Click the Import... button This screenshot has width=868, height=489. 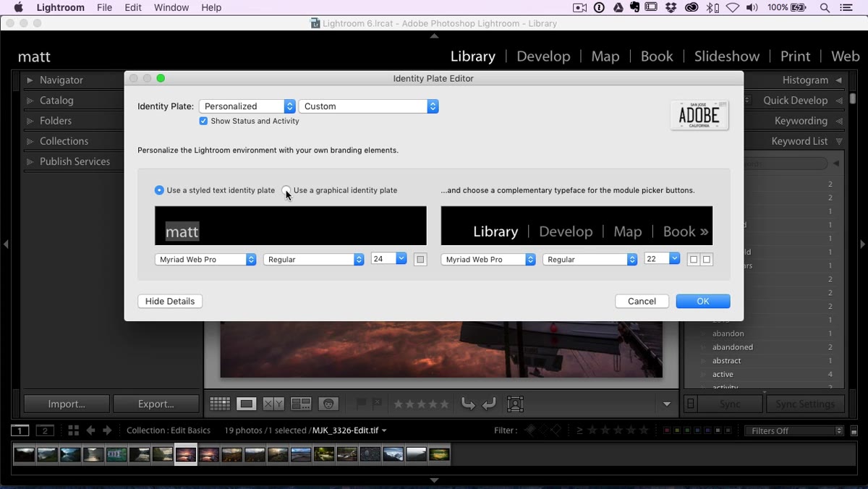67,404
